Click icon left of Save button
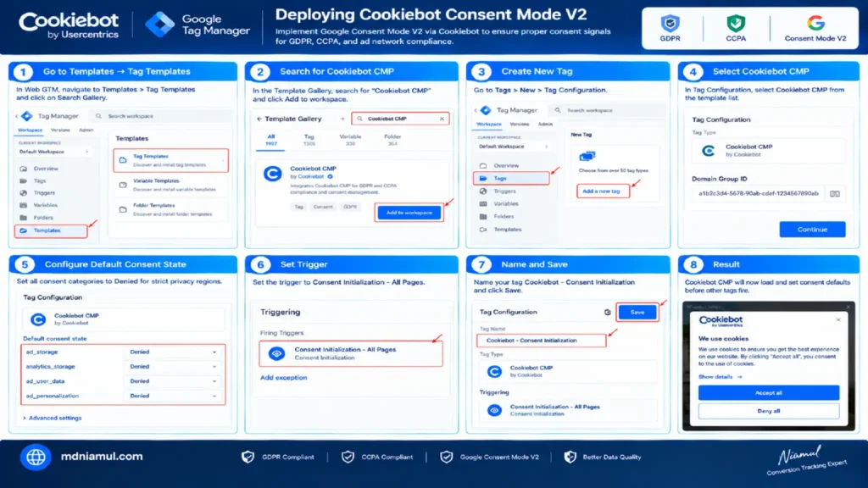The height and width of the screenshot is (488, 868). pyautogui.click(x=607, y=313)
